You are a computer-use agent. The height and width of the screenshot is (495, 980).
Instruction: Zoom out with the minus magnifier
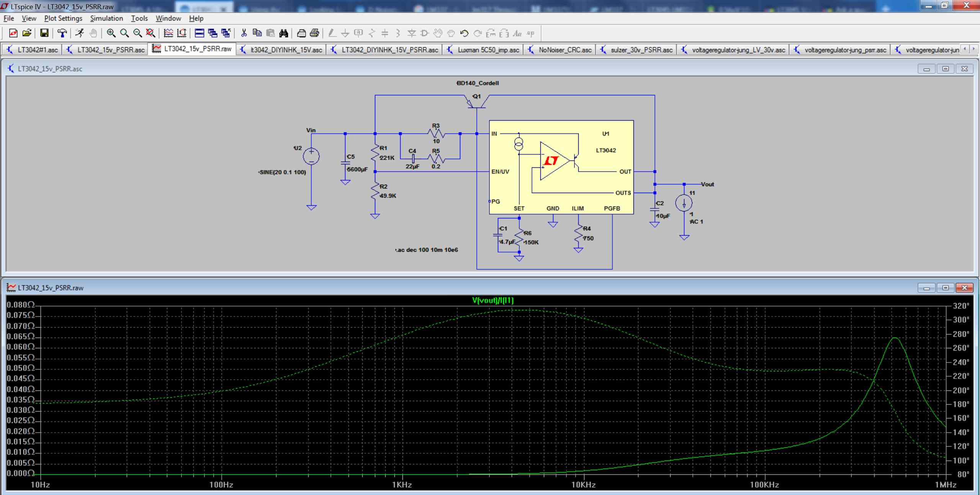point(137,33)
